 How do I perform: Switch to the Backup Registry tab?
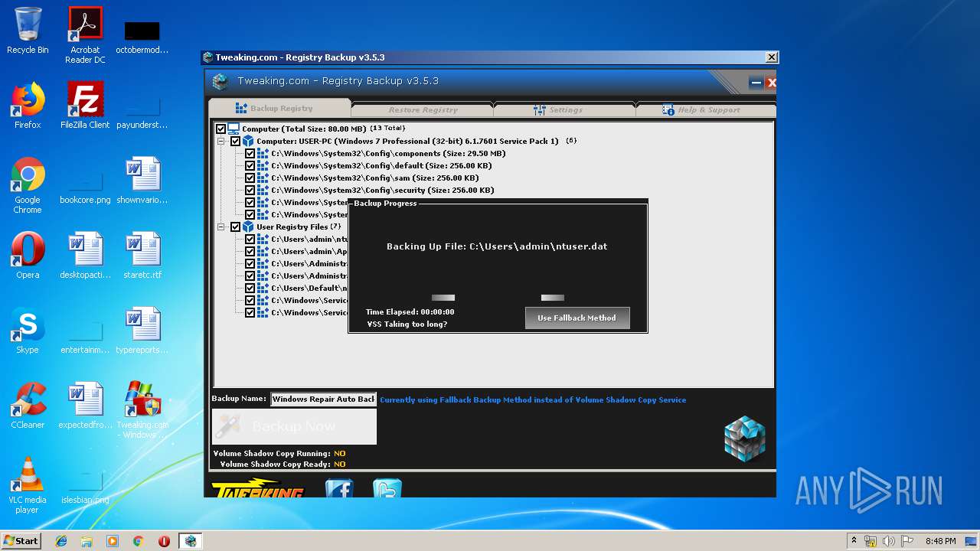pos(280,108)
